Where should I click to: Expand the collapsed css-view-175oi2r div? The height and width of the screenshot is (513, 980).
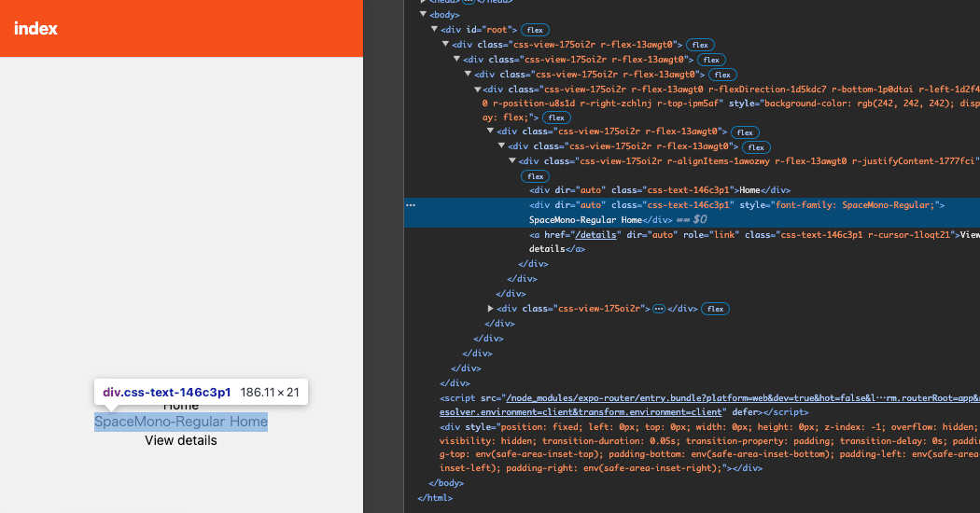pos(491,309)
